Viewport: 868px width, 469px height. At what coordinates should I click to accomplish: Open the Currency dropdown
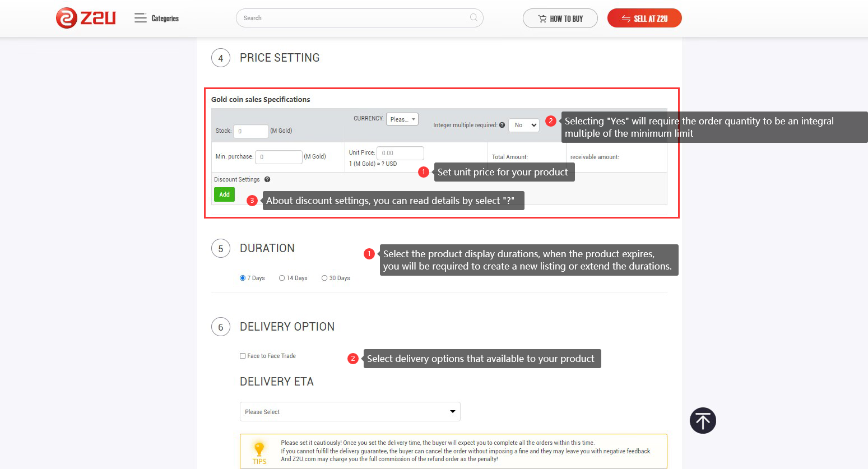(x=402, y=119)
